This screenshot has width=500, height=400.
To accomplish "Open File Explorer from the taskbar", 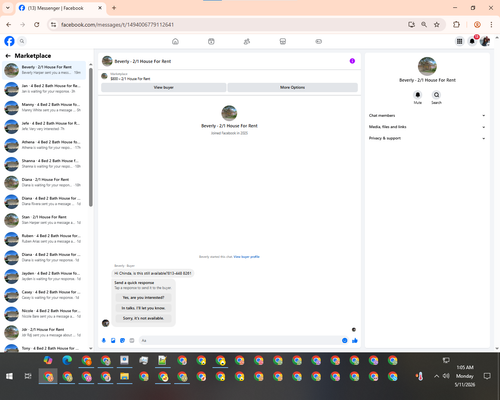I will 124,376.
